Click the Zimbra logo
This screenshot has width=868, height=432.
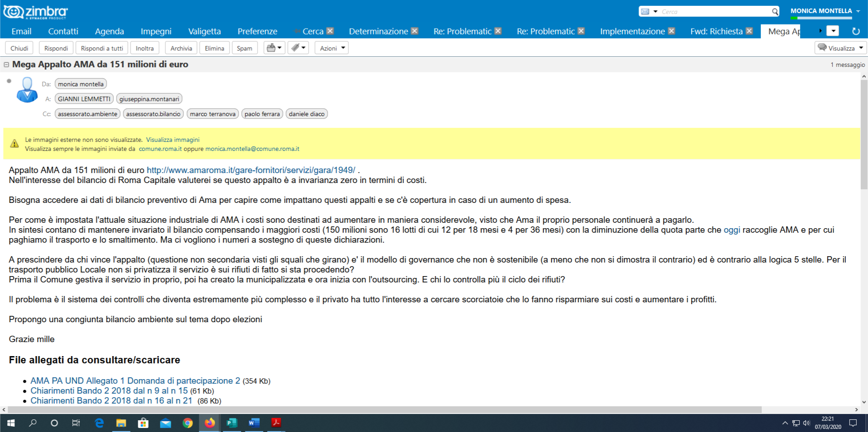35,12
